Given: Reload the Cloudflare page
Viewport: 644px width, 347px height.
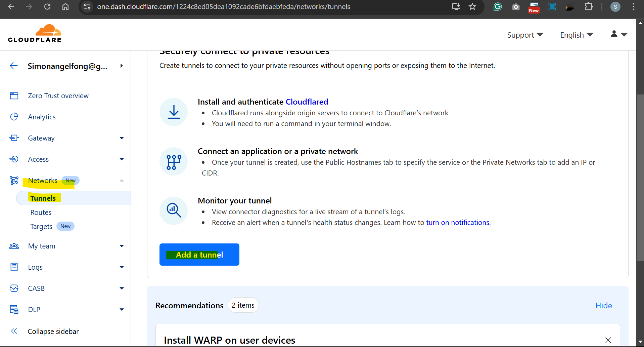Looking at the screenshot, I should (47, 7).
